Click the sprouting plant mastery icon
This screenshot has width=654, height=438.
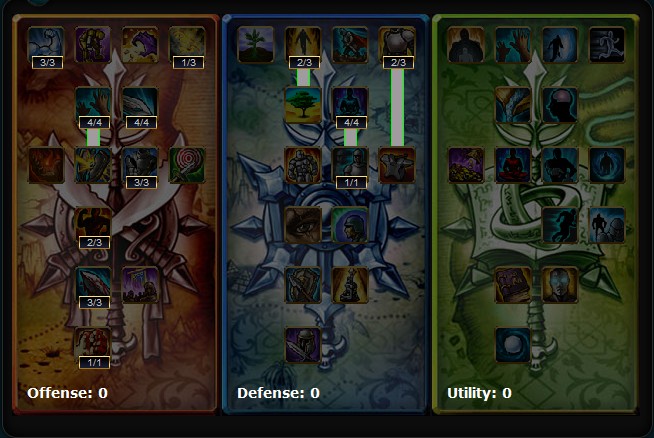pos(256,45)
